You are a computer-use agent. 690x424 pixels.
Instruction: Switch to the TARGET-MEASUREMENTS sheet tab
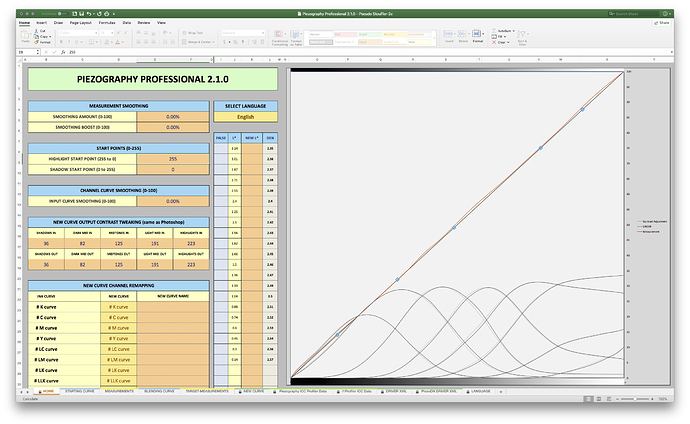point(207,391)
